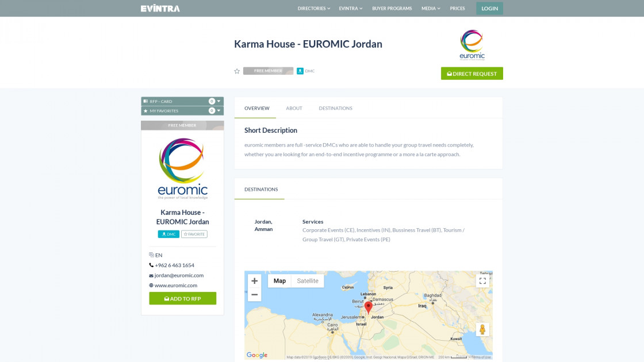The image size is (644, 362).
Task: Activate Pegman for Street View on the map
Action: pos(483,329)
